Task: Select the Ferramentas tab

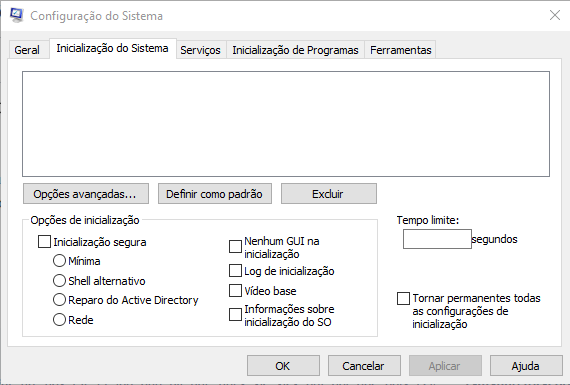Action: (401, 50)
